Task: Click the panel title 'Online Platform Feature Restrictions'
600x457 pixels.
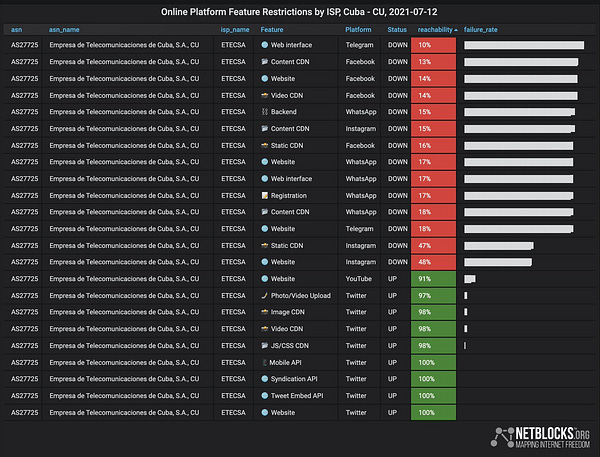Action: (x=299, y=12)
